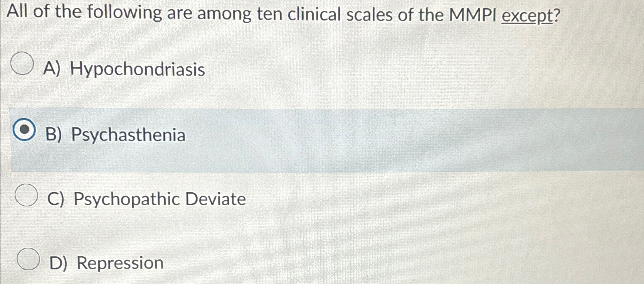
Task: Click the currently selected filled radio button
Action: pyautogui.click(x=24, y=130)
